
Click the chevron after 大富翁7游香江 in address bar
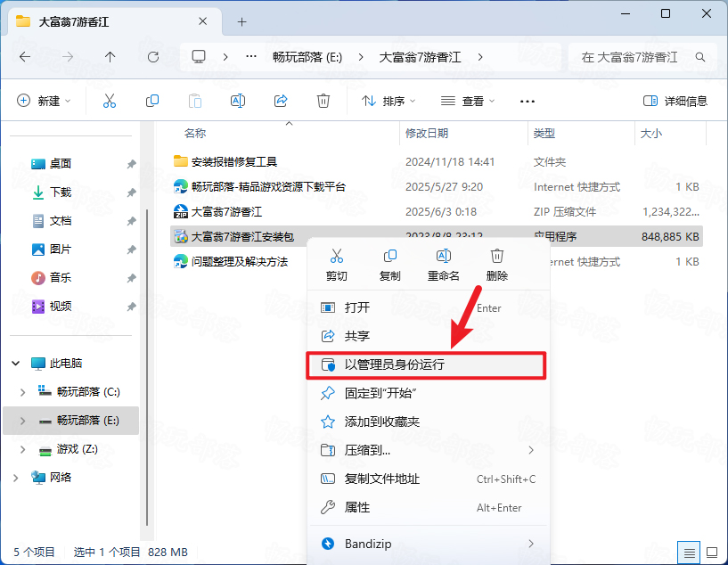(480, 57)
